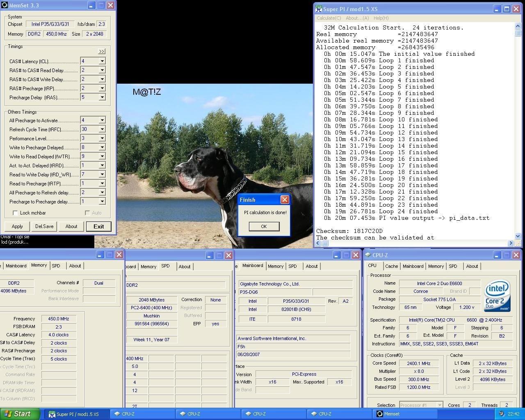This screenshot has width=525, height=420.
Task: Open CAS# Latency (tCL) dropdown
Action: click(102, 61)
